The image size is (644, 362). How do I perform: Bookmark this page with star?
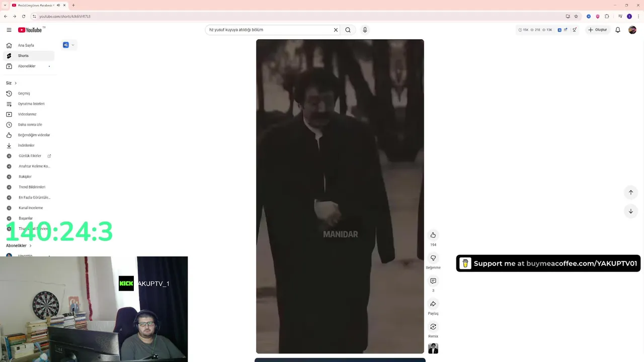pos(576,16)
